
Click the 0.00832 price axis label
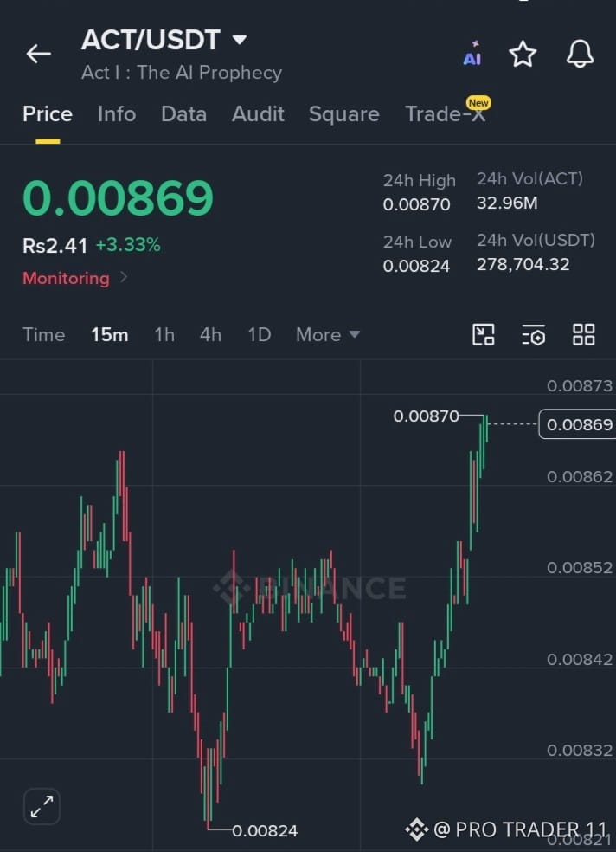click(579, 751)
